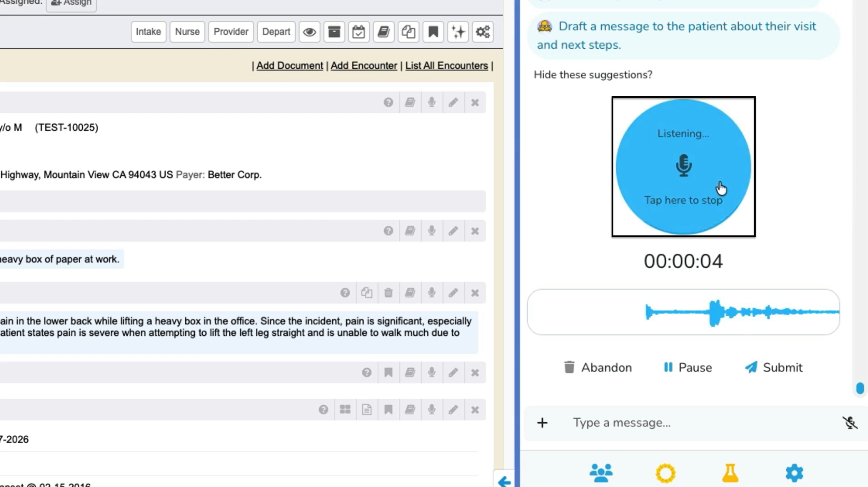Image resolution: width=868 pixels, height=487 pixels.
Task: Close the section above 'heavy box of paper' with X
Action: click(475, 231)
